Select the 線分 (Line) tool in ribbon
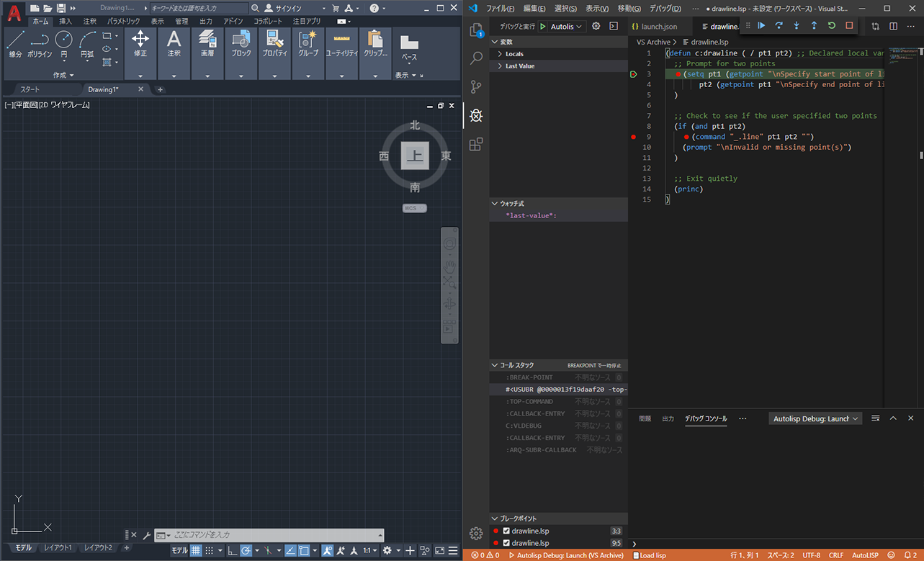This screenshot has height=561, width=924. pyautogui.click(x=15, y=43)
